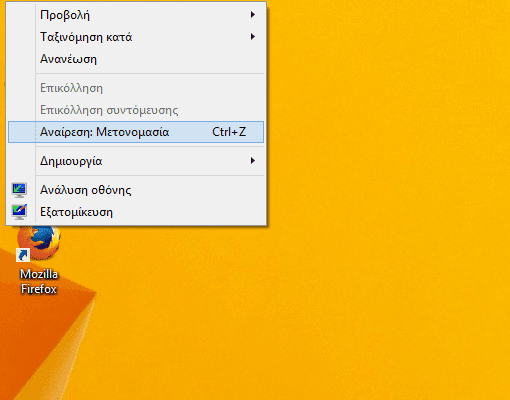Expand the Ταξινόμηση κατά submenu arrow
The height and width of the screenshot is (400, 510).
click(253, 37)
